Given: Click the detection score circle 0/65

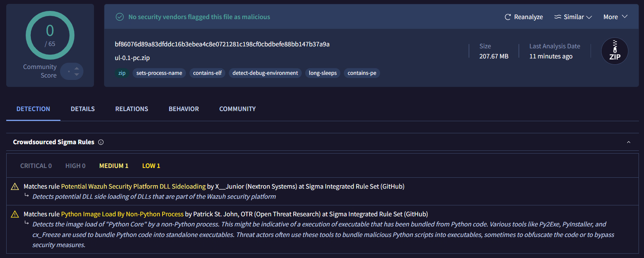Looking at the screenshot, I should (x=50, y=35).
